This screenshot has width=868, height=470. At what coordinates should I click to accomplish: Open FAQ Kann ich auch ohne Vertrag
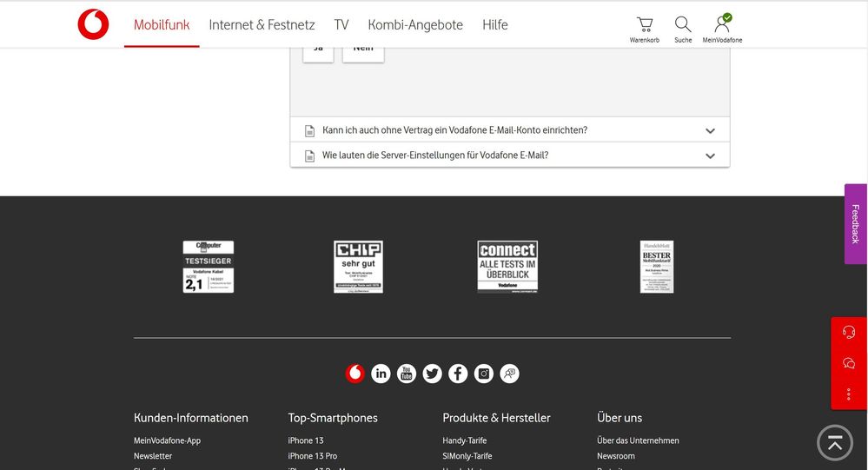tap(510, 130)
